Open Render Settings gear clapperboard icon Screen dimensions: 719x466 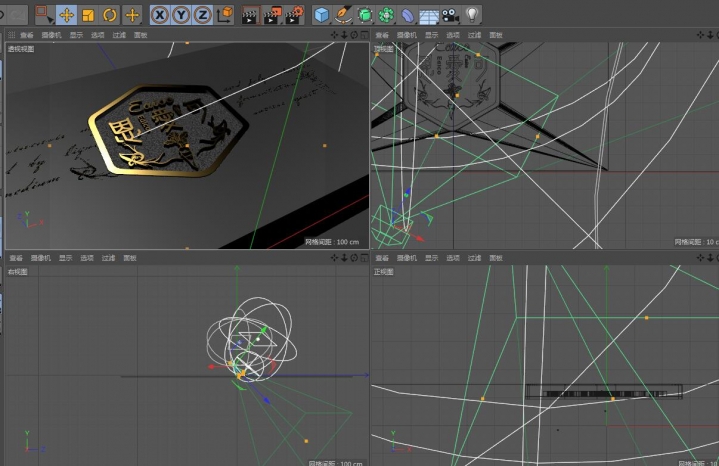(x=294, y=15)
